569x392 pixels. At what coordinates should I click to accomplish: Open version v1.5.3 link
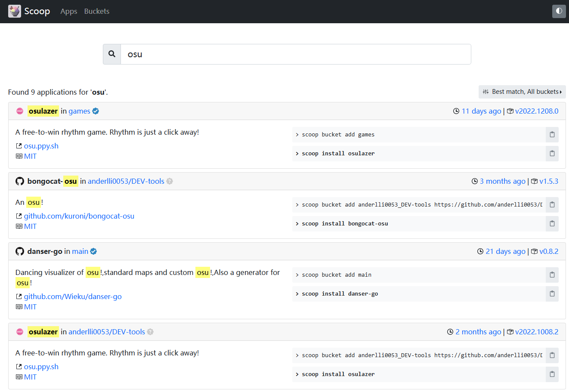coord(549,181)
